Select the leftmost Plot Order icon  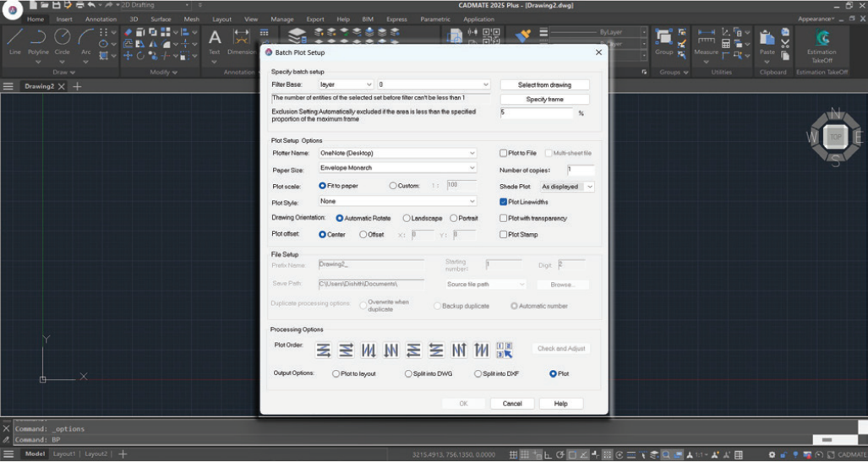coord(324,350)
